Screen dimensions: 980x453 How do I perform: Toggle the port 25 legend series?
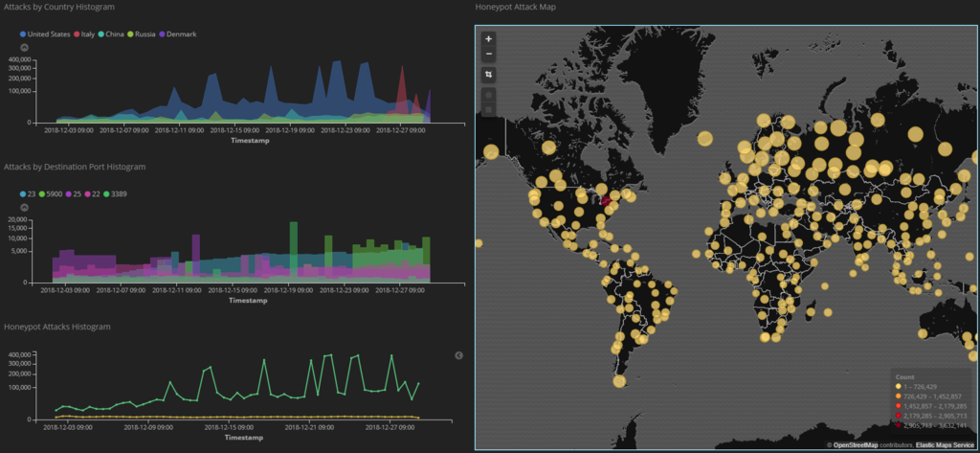point(75,194)
